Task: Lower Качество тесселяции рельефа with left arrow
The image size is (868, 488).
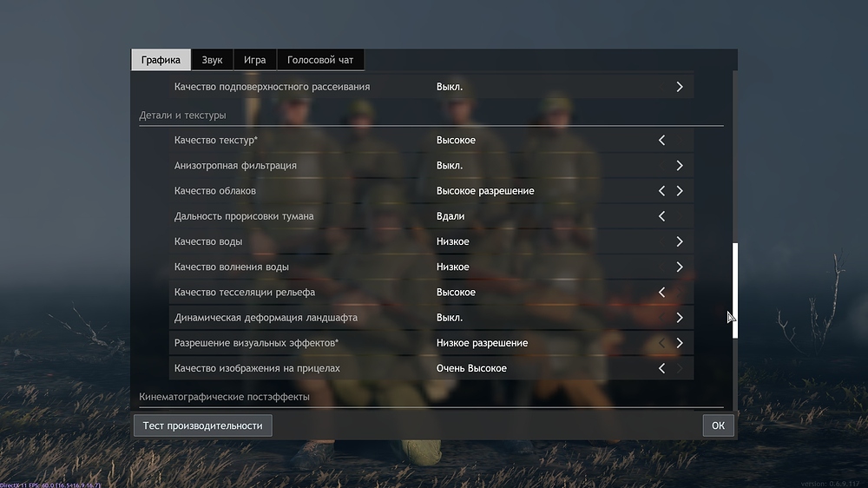Action: (661, 293)
